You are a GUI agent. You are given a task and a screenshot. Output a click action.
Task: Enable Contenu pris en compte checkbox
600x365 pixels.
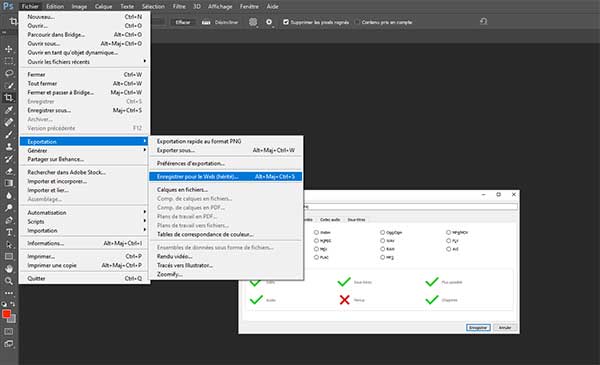(x=357, y=22)
